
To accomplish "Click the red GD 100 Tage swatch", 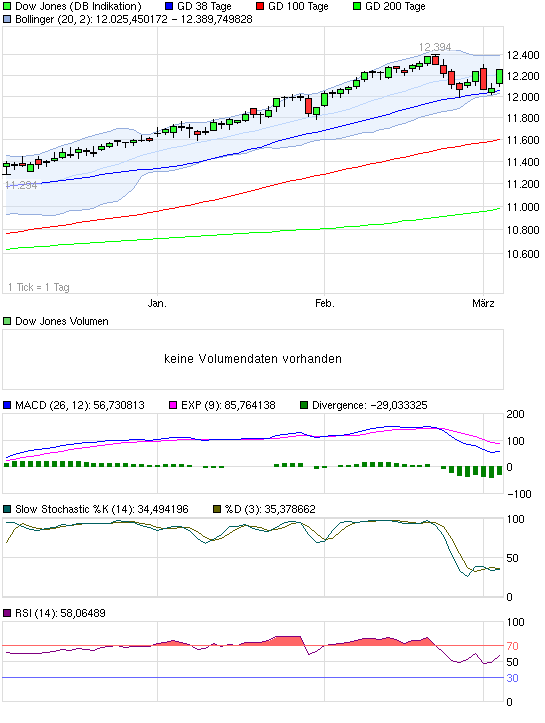I will [260, 6].
